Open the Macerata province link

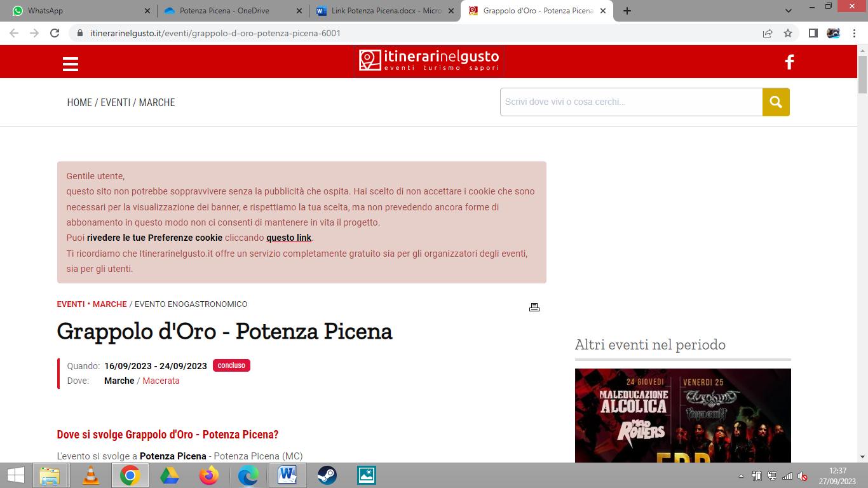161,381
